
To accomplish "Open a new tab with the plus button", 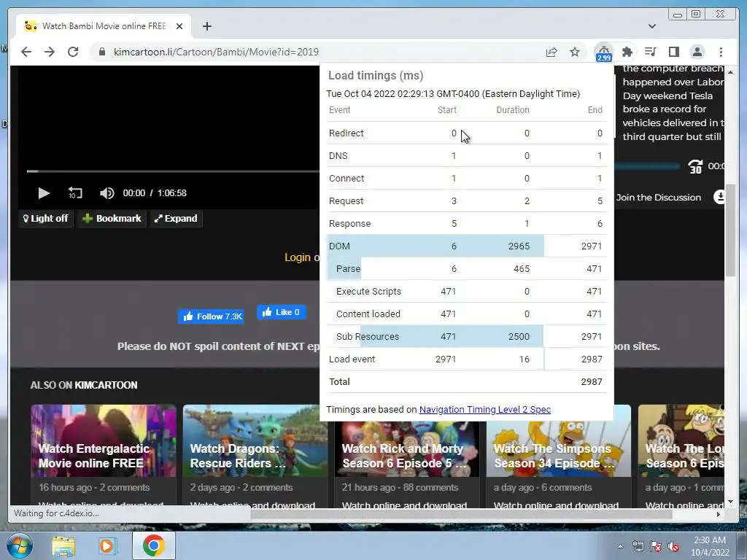I will tap(206, 26).
